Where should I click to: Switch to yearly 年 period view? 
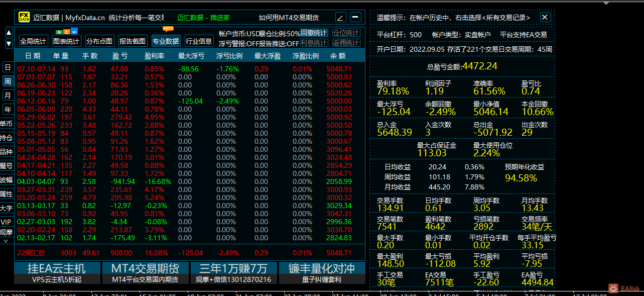click(x=8, y=110)
